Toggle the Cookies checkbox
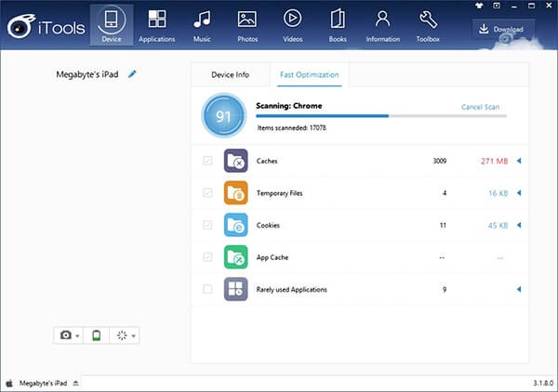This screenshot has height=392, width=558. (x=207, y=225)
